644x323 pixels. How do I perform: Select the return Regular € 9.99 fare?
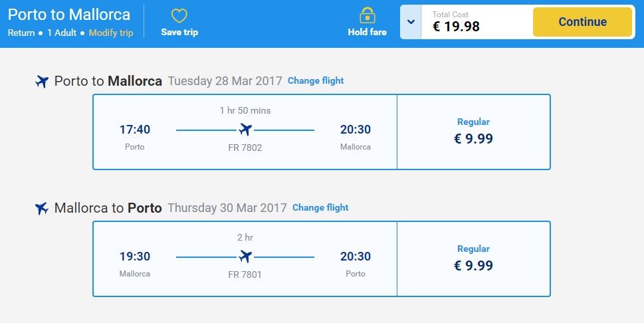(x=473, y=259)
